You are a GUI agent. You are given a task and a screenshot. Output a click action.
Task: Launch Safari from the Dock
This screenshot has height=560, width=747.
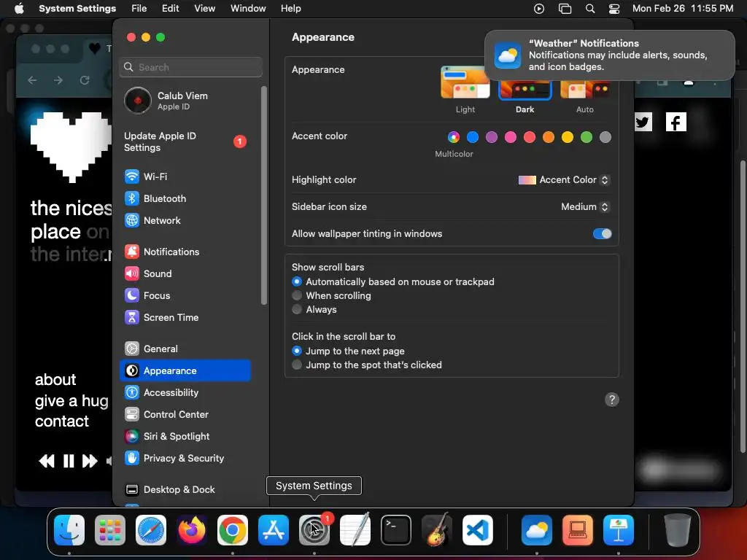click(x=151, y=530)
